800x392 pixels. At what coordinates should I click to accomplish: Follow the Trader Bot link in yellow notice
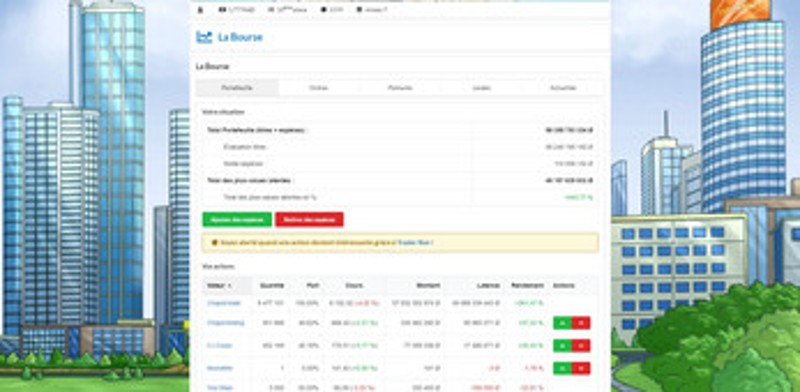415,243
